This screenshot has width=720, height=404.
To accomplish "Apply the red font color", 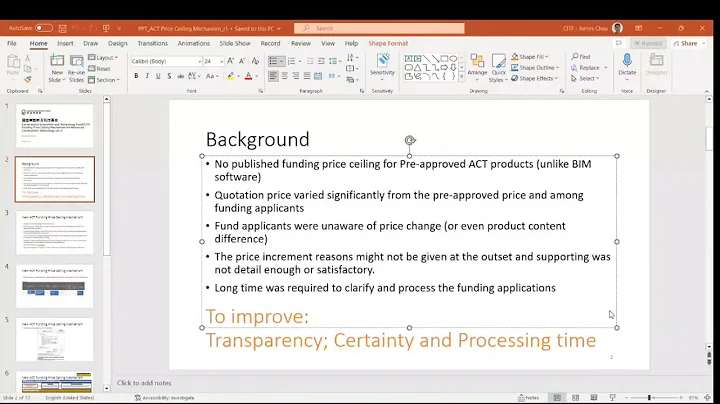I will click(x=248, y=76).
